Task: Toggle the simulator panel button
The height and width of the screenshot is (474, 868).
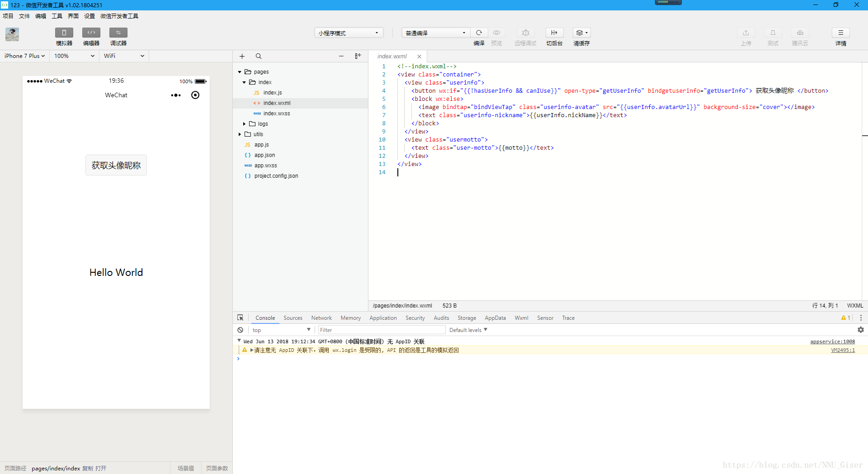Action: [64, 33]
